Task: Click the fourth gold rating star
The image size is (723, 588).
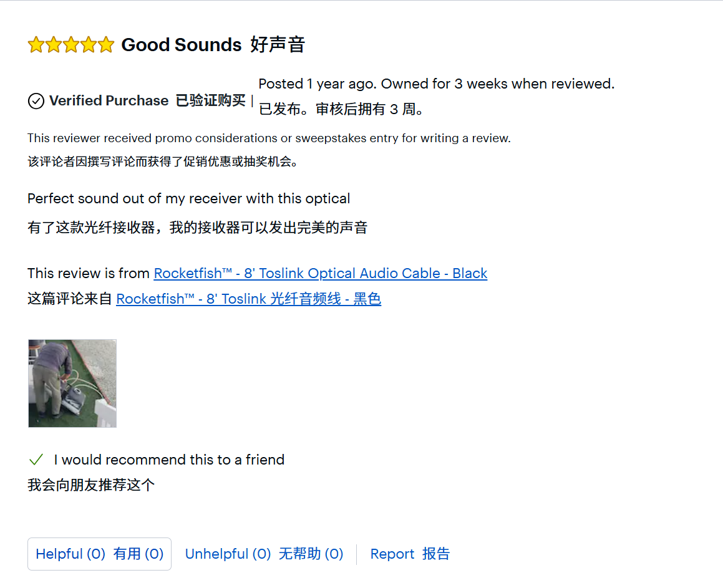Action: pyautogui.click(x=89, y=45)
